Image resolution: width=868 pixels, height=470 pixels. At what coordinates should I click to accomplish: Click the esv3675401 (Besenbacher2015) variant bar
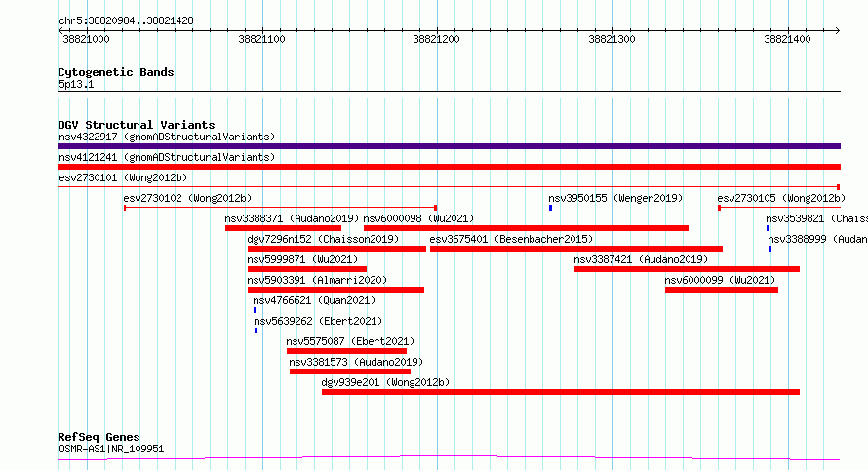point(576,249)
